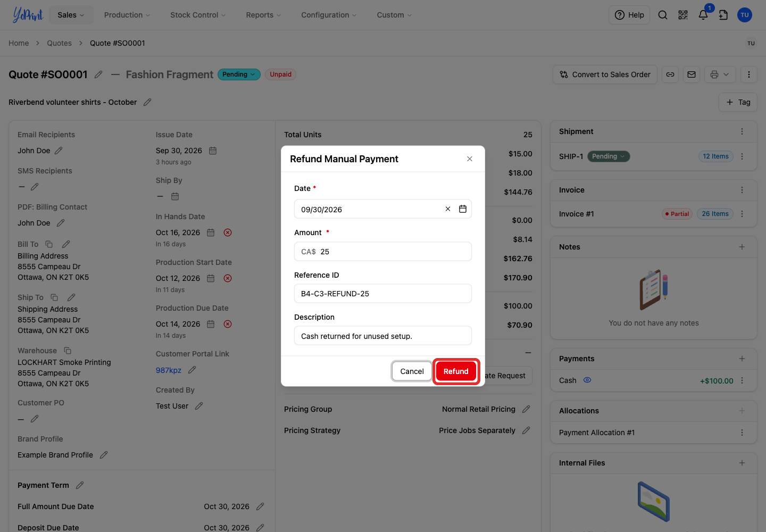
Task: Open the Configuration menu
Action: click(329, 15)
